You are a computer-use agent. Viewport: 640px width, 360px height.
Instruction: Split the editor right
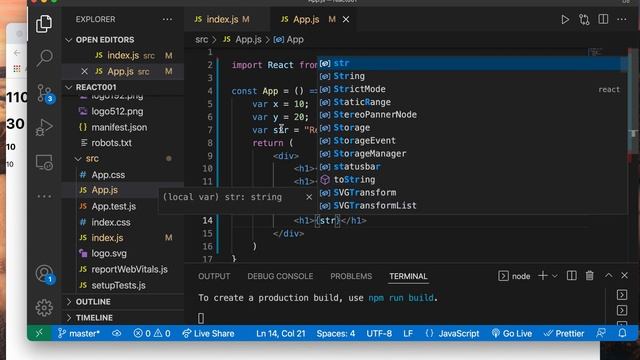click(603, 19)
